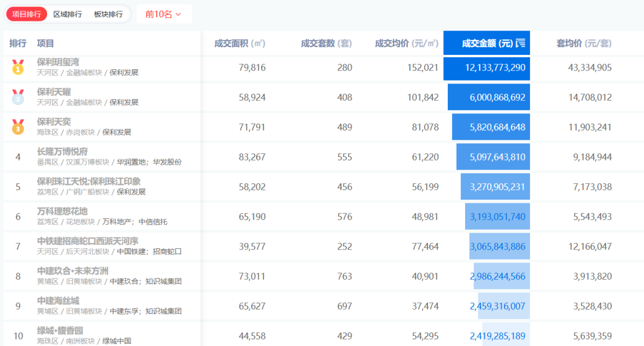Switch to 板块排行 ranking view
The image size is (644, 346).
coord(109,14)
